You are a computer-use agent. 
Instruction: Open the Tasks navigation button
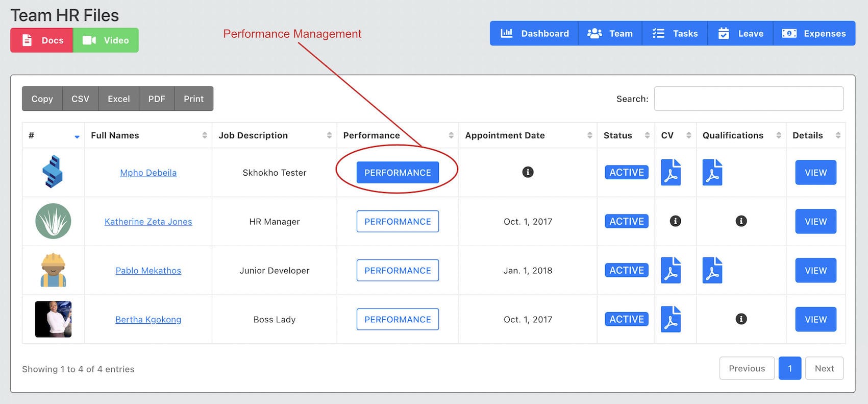[x=675, y=33]
